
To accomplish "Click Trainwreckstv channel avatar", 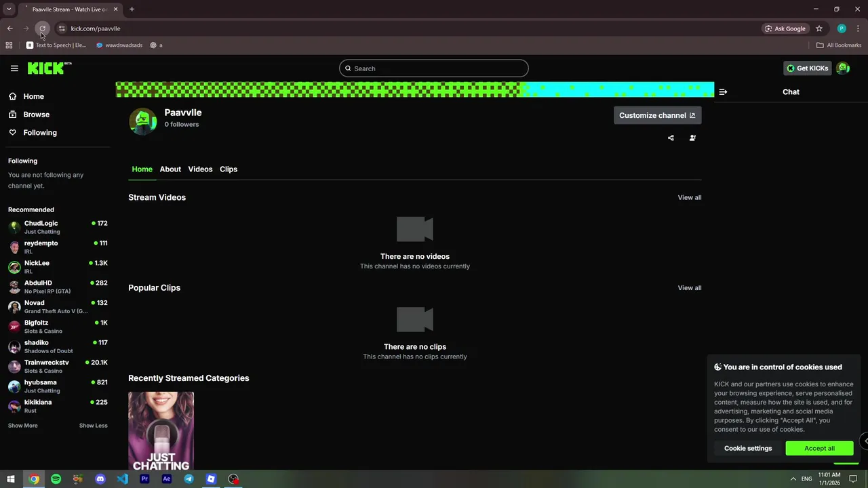I will pos(14,367).
